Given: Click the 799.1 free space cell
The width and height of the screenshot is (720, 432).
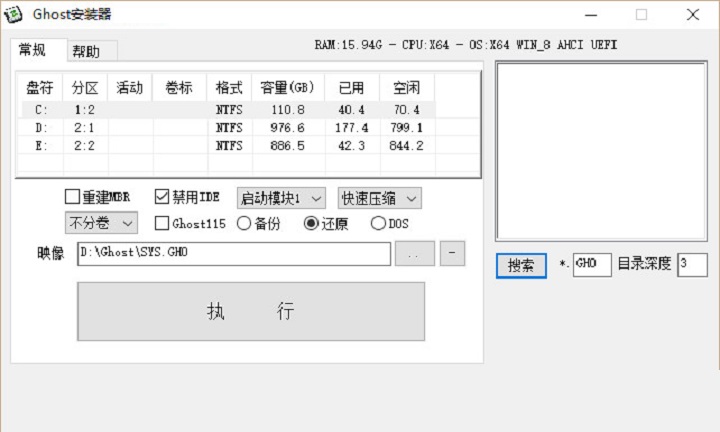Looking at the screenshot, I should point(406,128).
